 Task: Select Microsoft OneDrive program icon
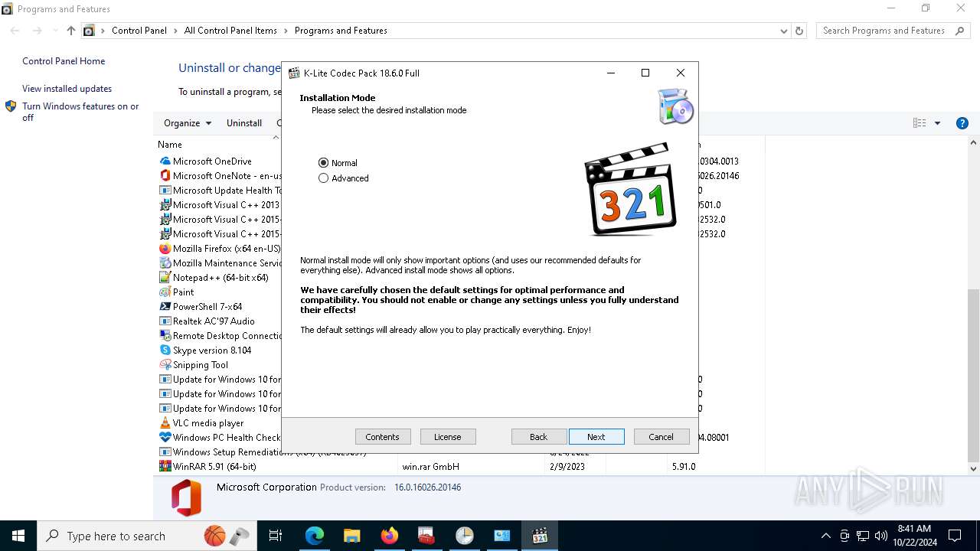tap(165, 161)
